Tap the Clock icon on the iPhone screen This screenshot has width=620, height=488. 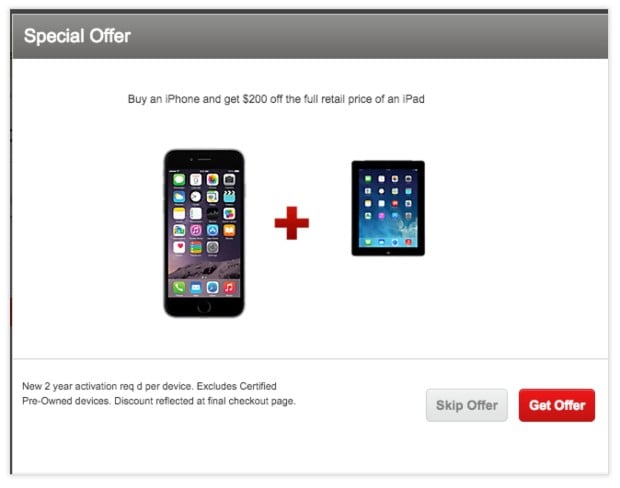tap(196, 197)
